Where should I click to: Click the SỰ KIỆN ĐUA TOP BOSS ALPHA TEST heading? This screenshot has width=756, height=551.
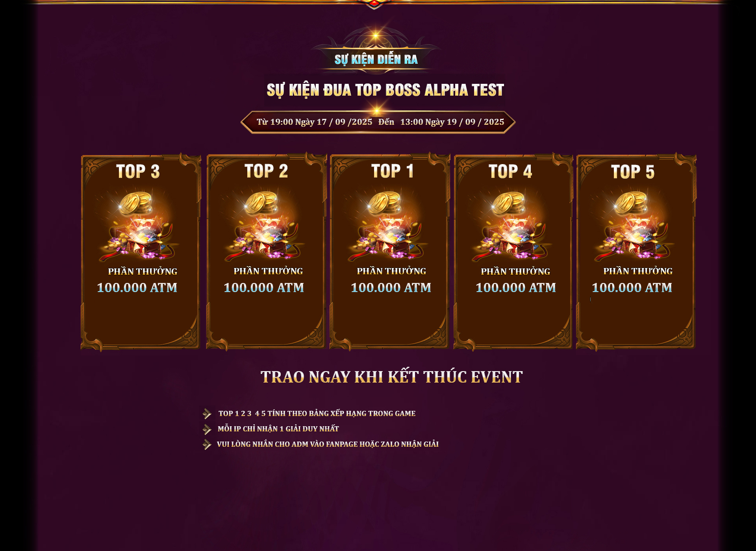385,90
